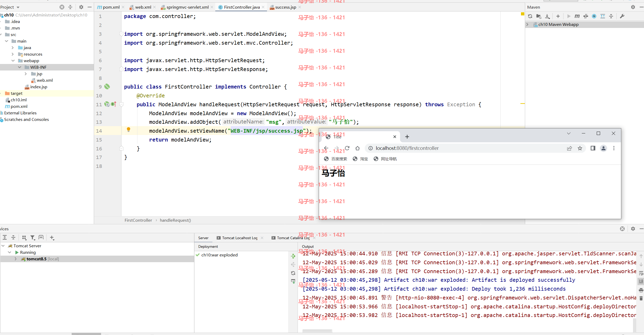Click Services Group By icon
Image resolution: width=644 pixels, height=335 pixels.
click(x=24, y=237)
